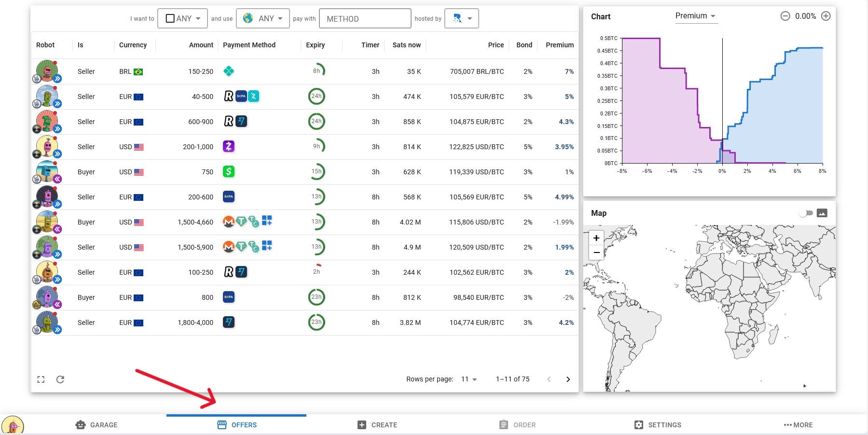Image resolution: width=868 pixels, height=435 pixels.
Task: Go to the next page of offers
Action: 568,379
